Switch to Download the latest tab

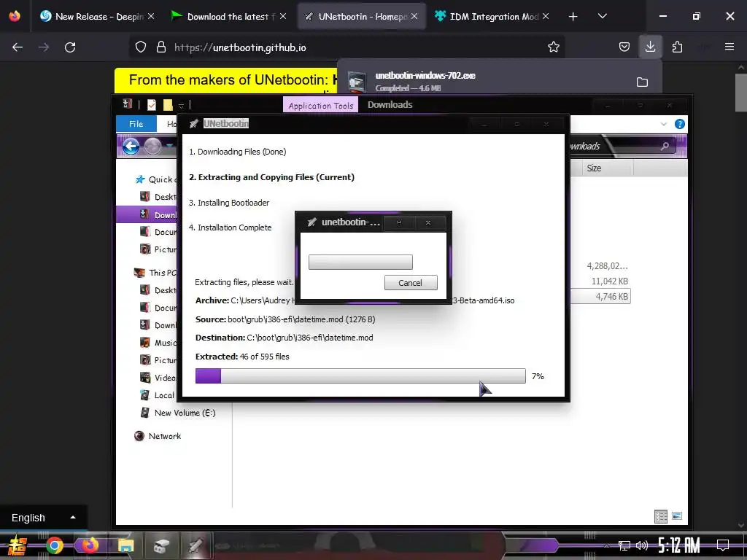tap(228, 16)
